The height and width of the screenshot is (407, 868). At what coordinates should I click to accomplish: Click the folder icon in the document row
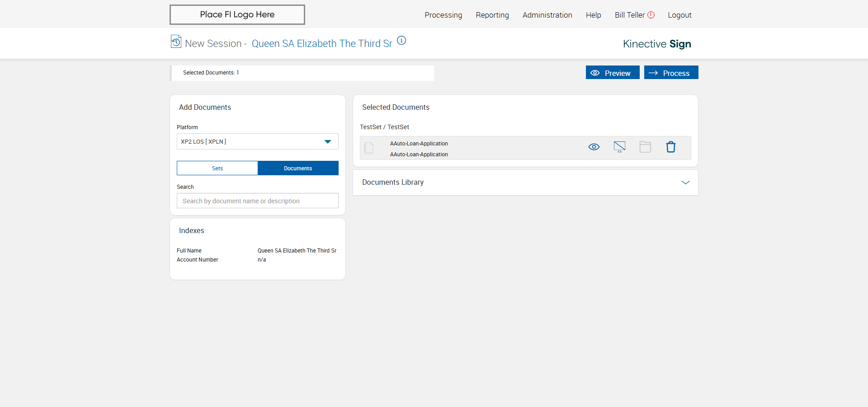645,147
